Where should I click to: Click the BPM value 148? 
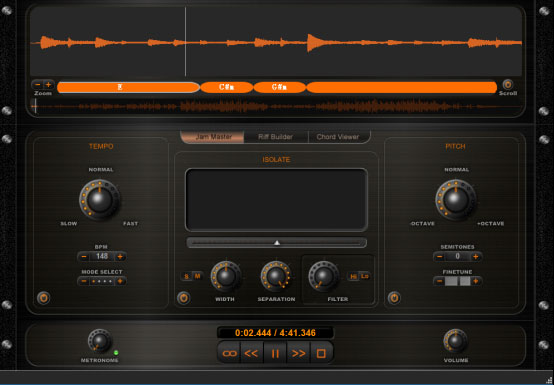pyautogui.click(x=102, y=256)
